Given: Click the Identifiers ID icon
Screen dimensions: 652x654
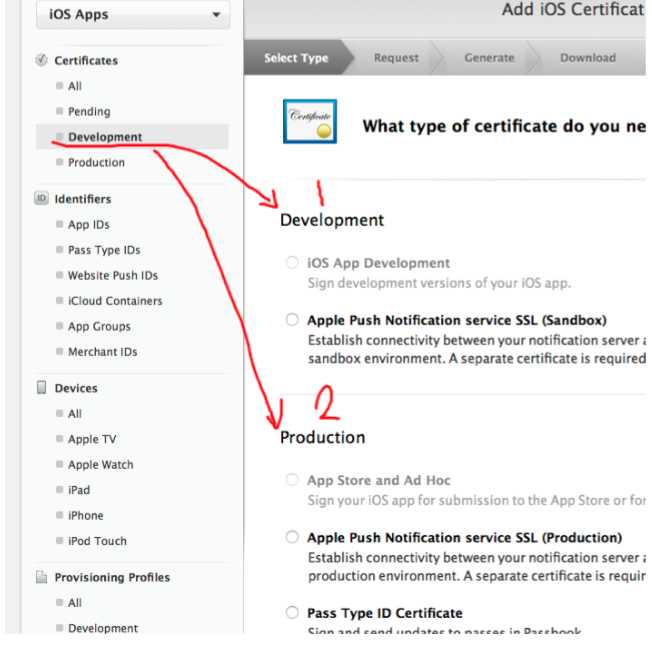Looking at the screenshot, I should tap(41, 198).
